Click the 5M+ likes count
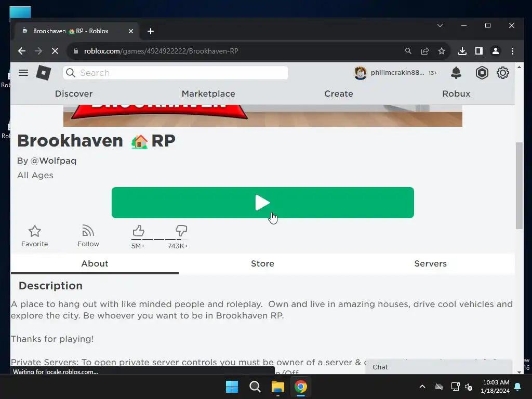 [x=138, y=246]
